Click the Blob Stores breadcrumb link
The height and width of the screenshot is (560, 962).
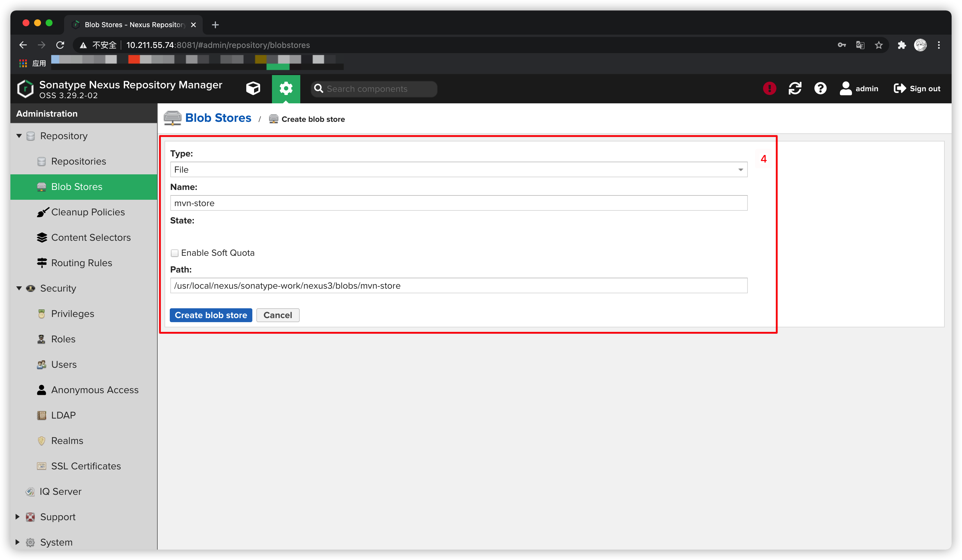click(218, 118)
